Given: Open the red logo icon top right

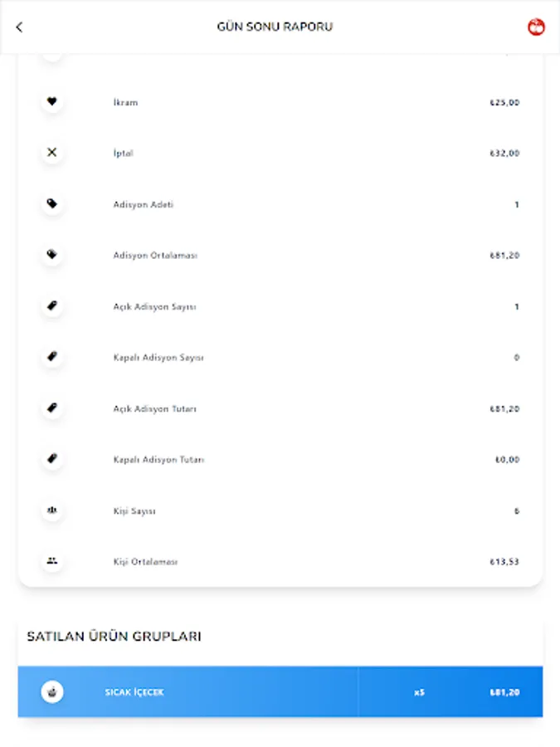Looking at the screenshot, I should [x=536, y=27].
